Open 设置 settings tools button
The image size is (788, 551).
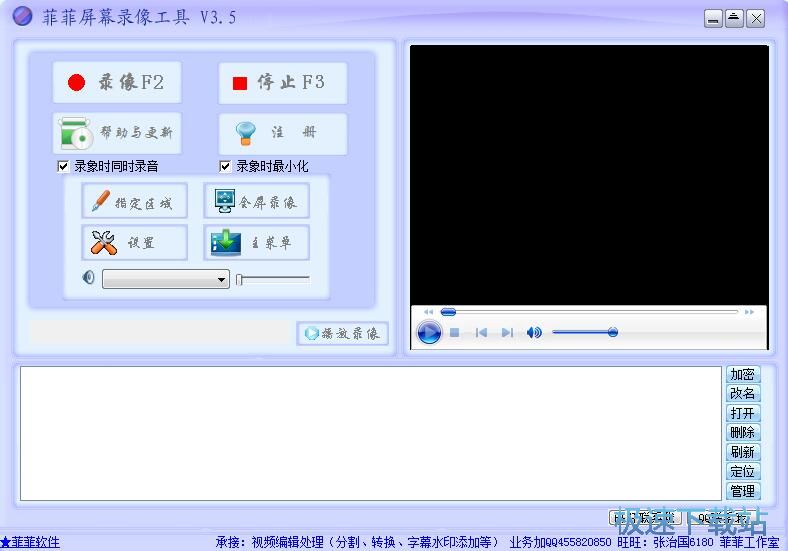[x=135, y=243]
